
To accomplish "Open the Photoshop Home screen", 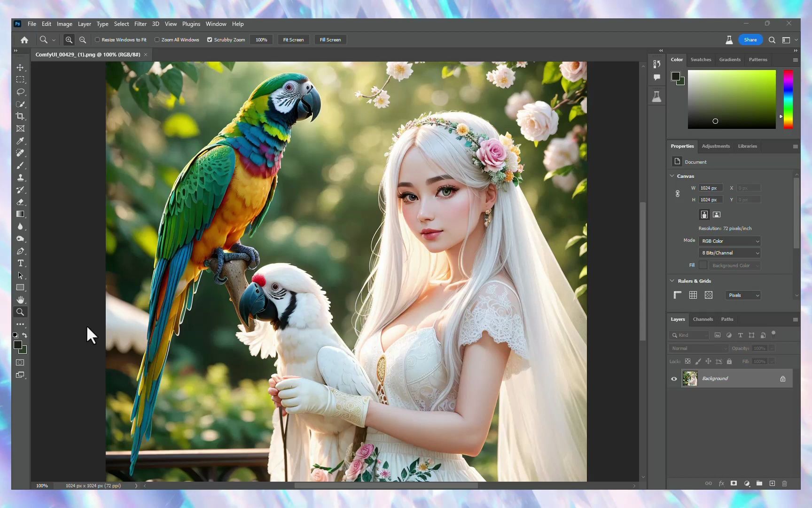I will pos(24,40).
